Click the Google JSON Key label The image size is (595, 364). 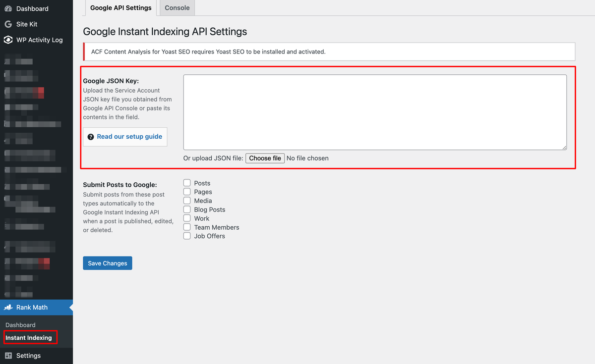click(111, 81)
